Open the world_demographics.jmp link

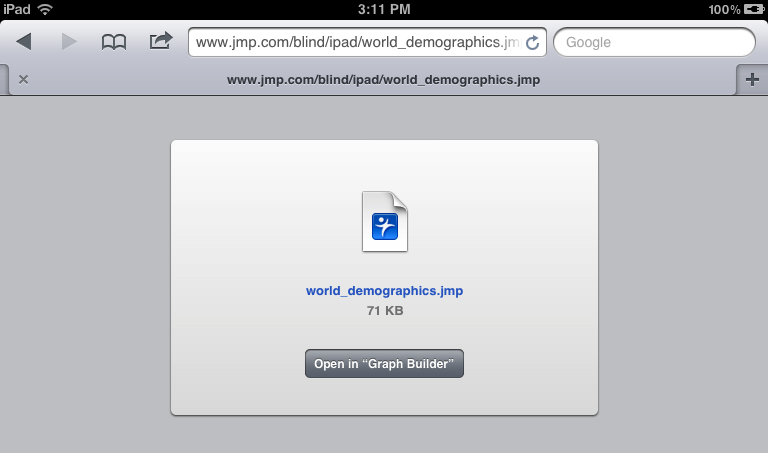tap(384, 291)
